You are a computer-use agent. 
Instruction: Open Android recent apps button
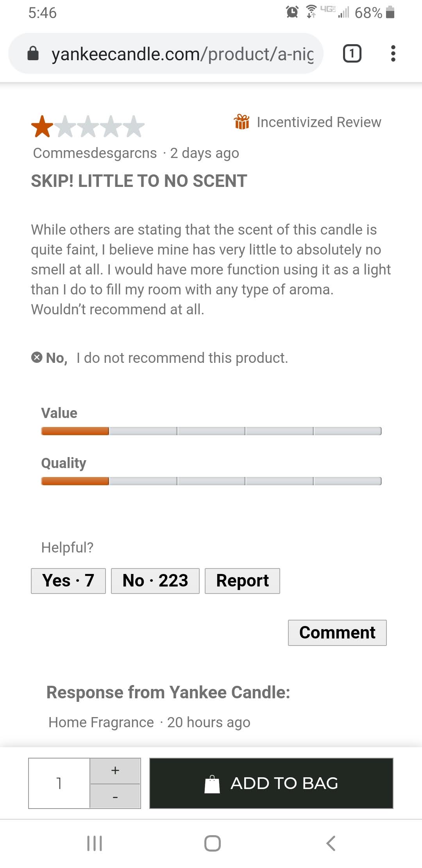point(95,843)
